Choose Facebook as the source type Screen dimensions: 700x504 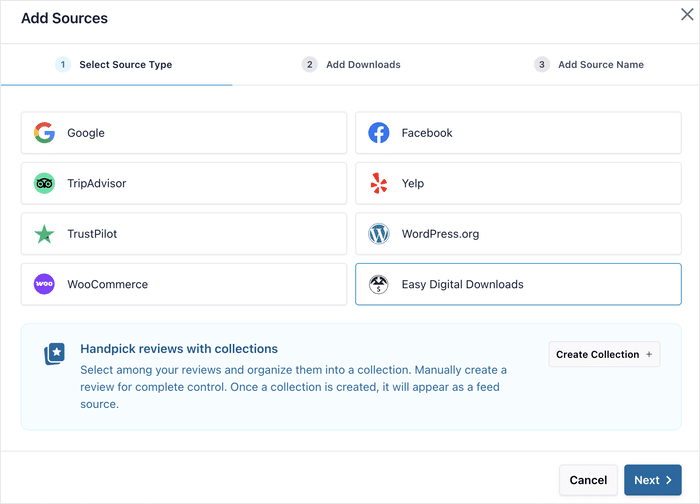pos(518,133)
